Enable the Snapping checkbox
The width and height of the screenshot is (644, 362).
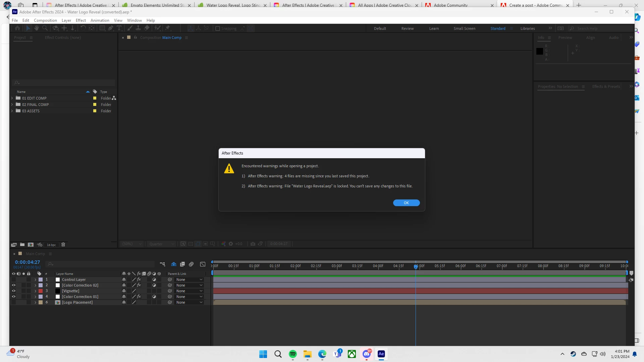click(x=218, y=28)
